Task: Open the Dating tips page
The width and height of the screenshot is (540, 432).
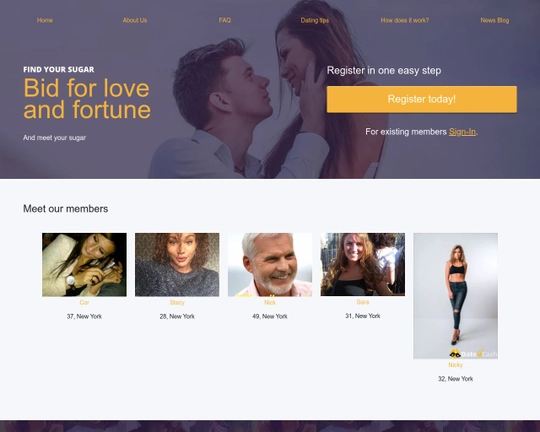Action: tap(314, 20)
